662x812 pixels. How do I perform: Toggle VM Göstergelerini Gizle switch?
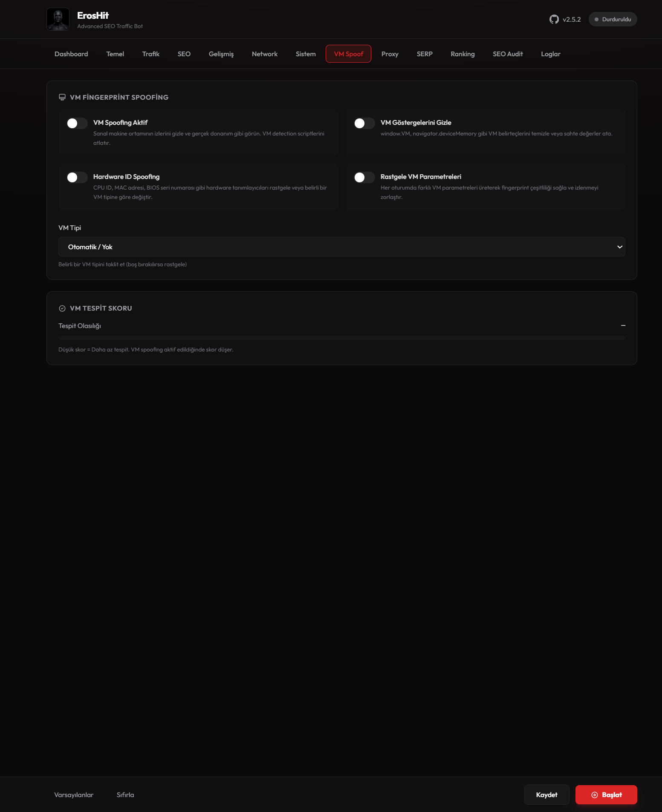point(364,124)
